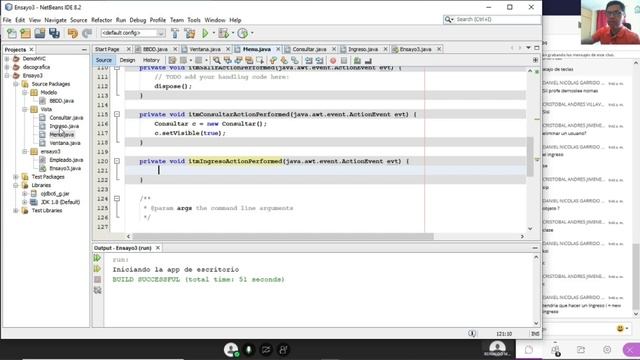Select Empleado.java in the Projects tree
This screenshot has height=360, width=640.
(66, 160)
